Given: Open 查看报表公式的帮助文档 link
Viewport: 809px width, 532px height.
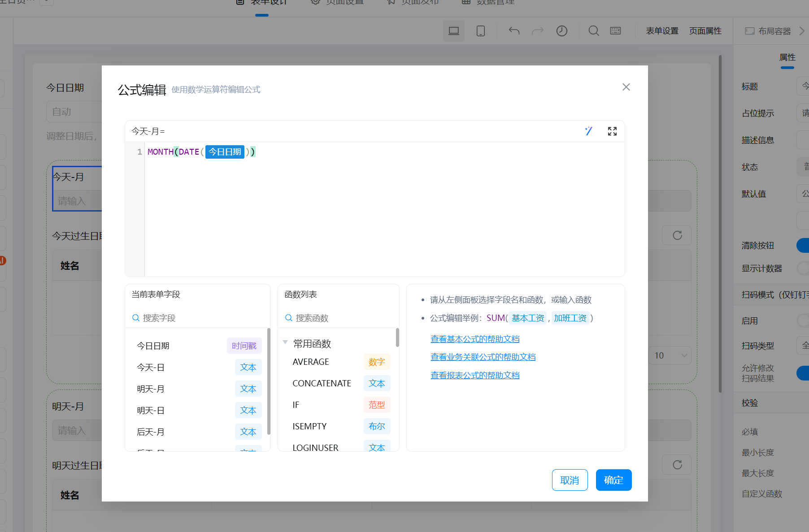Looking at the screenshot, I should coord(475,375).
